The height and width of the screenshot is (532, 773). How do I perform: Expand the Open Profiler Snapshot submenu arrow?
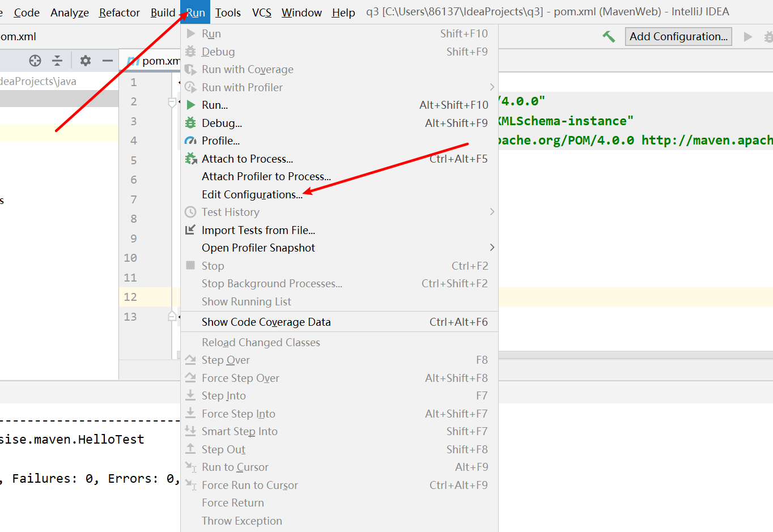coord(492,248)
